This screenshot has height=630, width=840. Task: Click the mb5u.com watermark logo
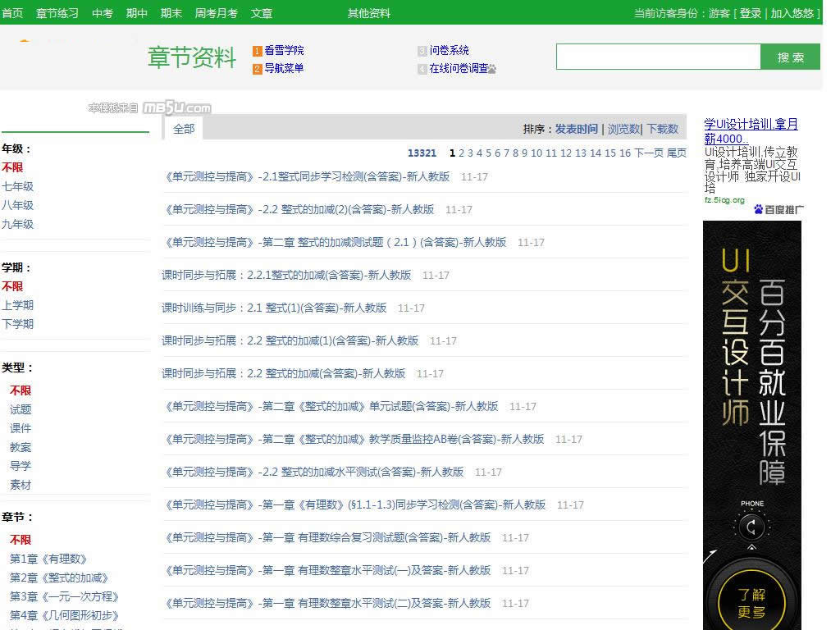coord(176,107)
